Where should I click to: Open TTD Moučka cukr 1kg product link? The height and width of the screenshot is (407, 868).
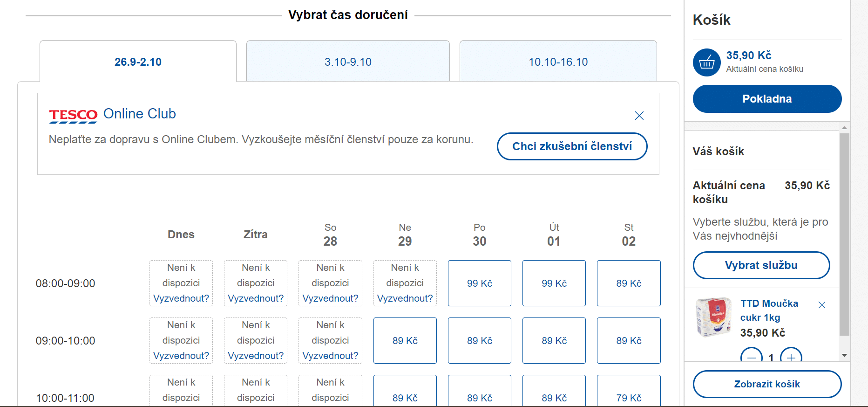pyautogui.click(x=769, y=310)
